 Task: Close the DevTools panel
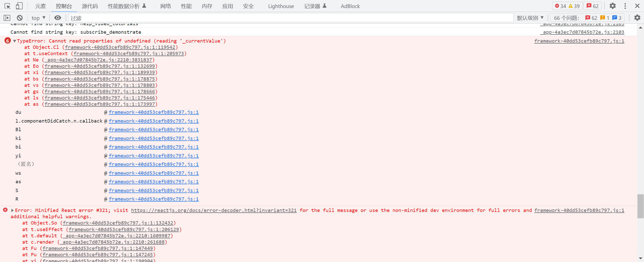[x=637, y=6]
